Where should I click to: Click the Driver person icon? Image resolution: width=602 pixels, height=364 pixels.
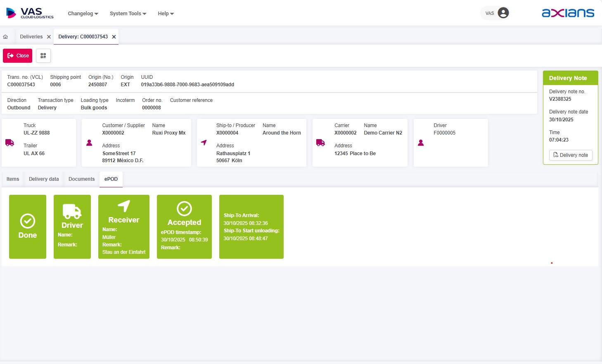coord(421,143)
